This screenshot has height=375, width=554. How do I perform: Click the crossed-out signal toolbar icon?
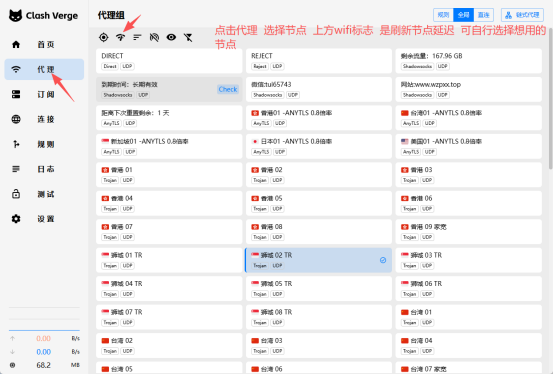(x=154, y=37)
